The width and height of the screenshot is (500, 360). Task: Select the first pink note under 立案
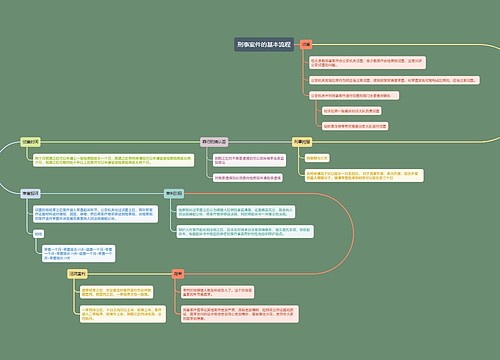click(x=367, y=63)
